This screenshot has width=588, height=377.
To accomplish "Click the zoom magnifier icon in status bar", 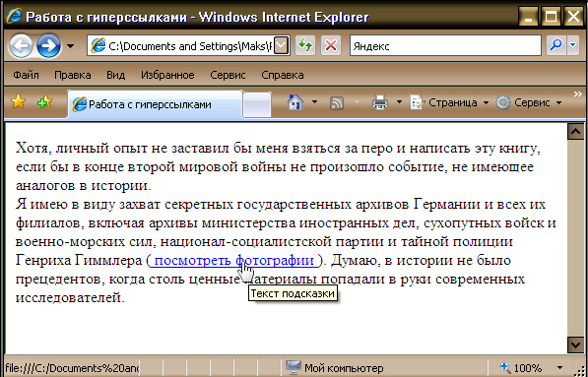I will (505, 367).
